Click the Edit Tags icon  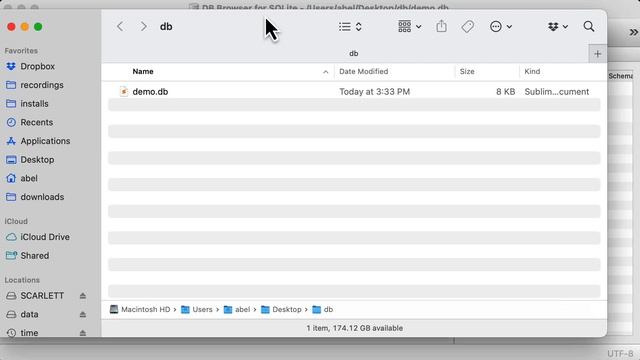click(x=468, y=27)
